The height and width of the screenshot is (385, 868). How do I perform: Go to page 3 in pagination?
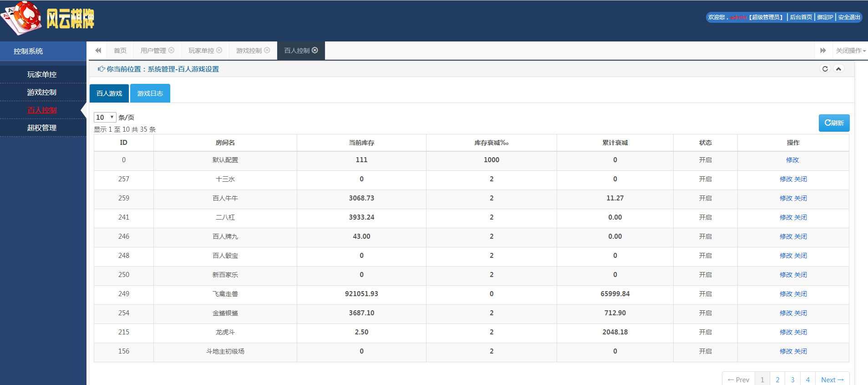click(792, 380)
